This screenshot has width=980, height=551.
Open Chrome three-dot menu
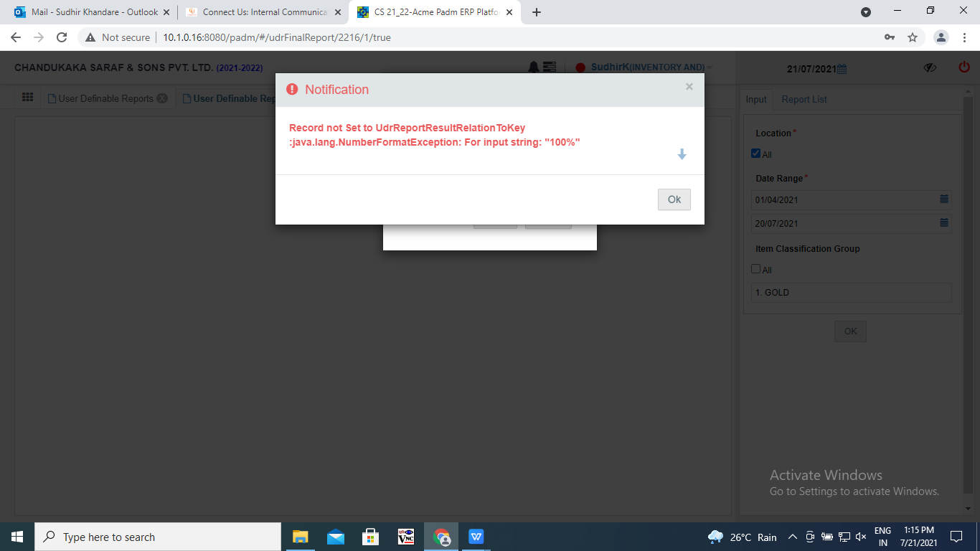click(x=965, y=37)
